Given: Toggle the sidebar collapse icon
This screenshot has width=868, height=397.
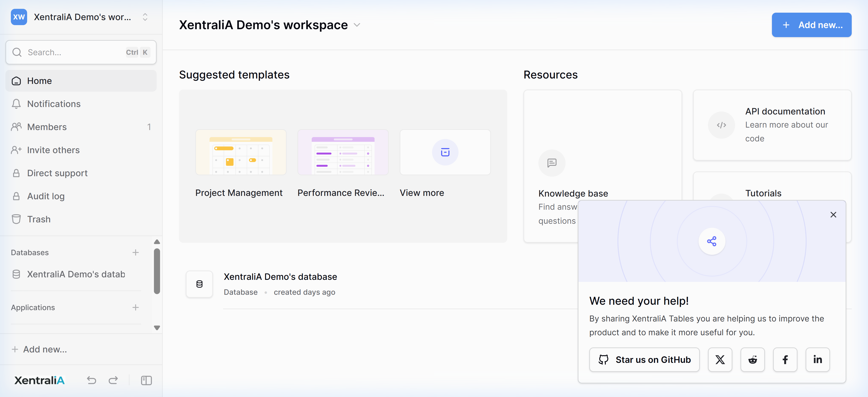Looking at the screenshot, I should [146, 380].
